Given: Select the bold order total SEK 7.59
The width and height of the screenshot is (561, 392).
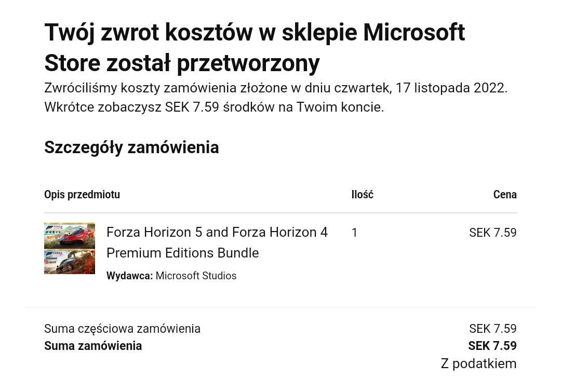Looking at the screenshot, I should pyautogui.click(x=492, y=346).
